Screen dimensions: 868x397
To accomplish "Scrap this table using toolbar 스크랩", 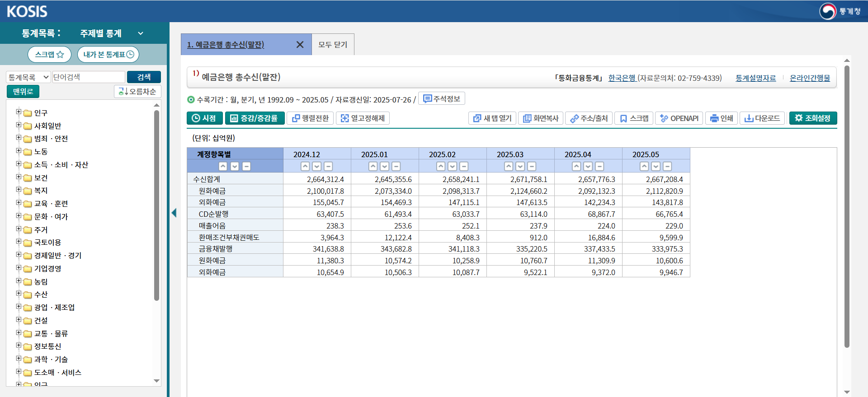I will pos(634,118).
